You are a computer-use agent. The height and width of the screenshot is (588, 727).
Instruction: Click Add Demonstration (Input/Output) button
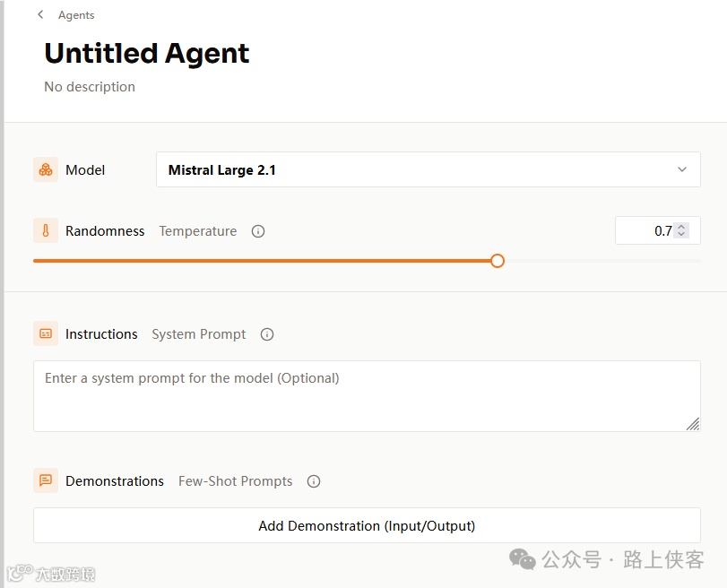367,526
